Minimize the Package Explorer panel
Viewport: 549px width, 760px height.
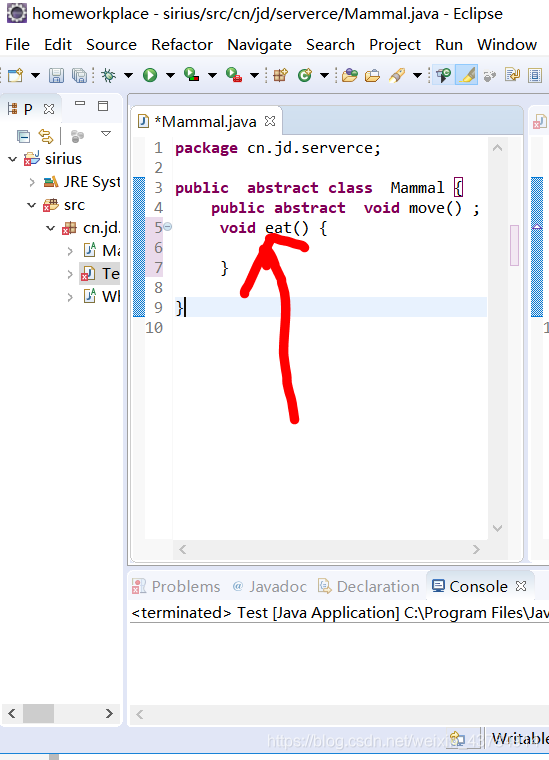(x=80, y=104)
